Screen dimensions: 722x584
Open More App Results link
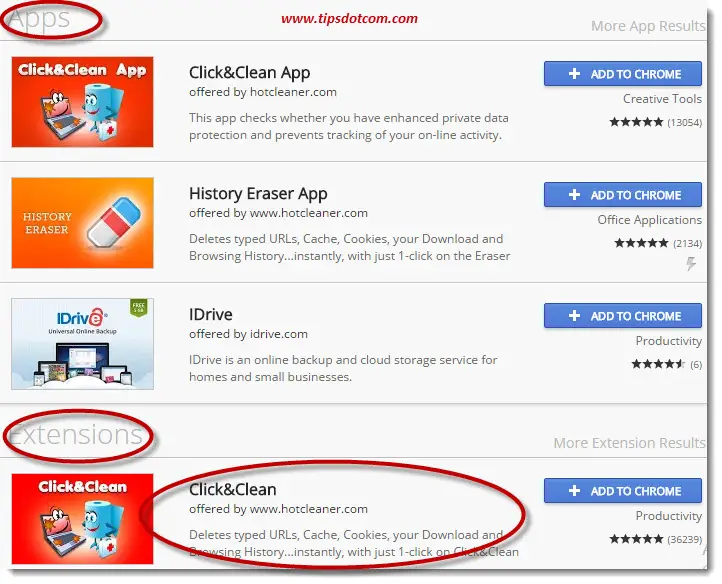click(x=648, y=26)
